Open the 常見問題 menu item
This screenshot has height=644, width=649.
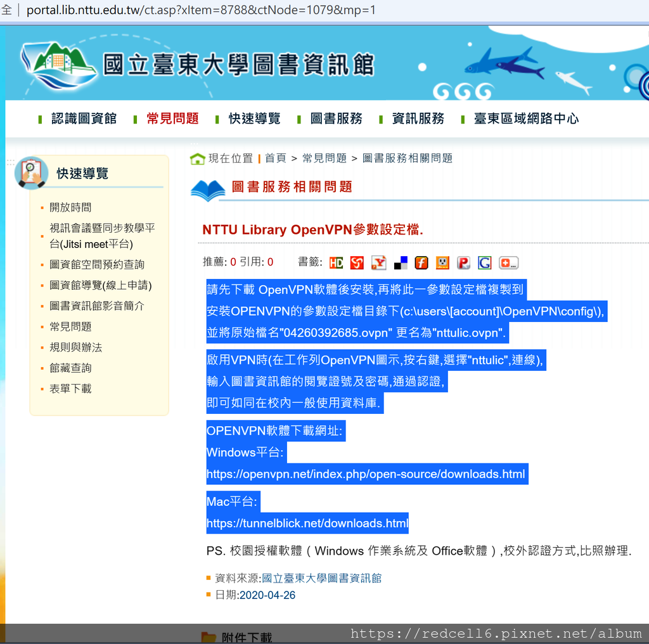172,119
